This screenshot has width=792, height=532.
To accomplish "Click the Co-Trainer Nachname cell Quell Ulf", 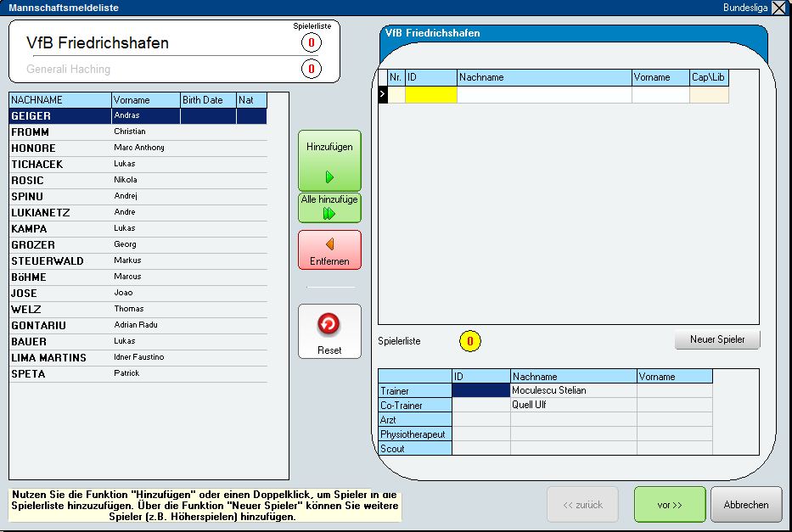I will [x=573, y=405].
